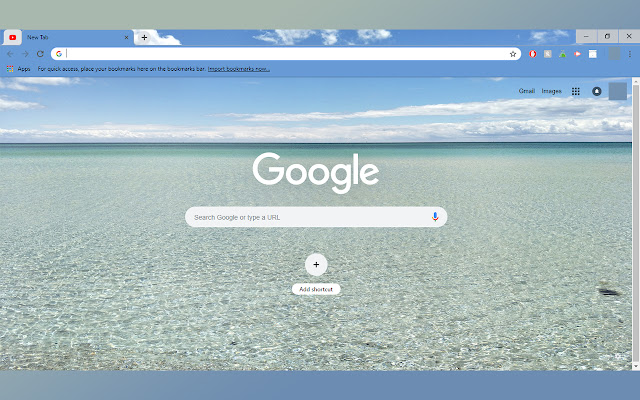The width and height of the screenshot is (640, 400).
Task: Open the red play-arrow extension icon
Action: tap(577, 54)
